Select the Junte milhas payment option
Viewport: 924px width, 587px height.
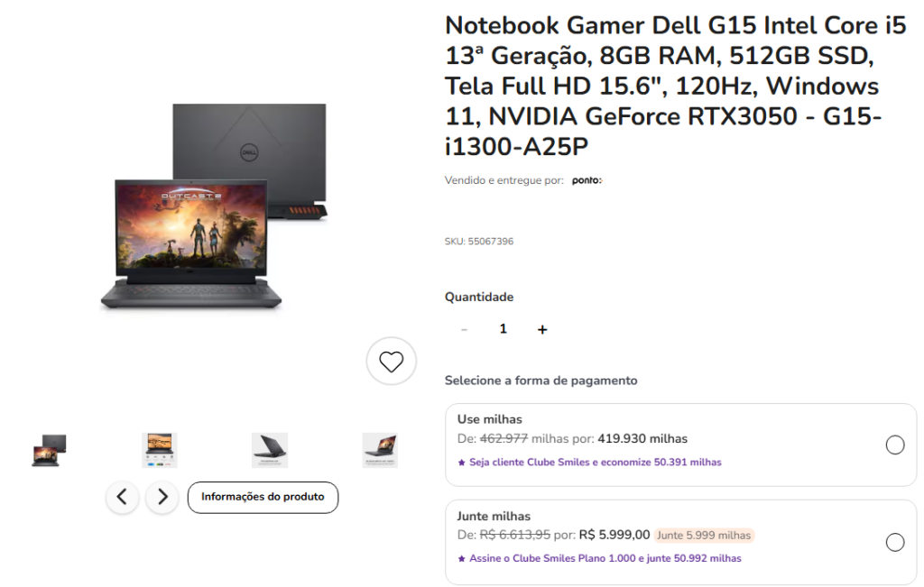tap(894, 542)
